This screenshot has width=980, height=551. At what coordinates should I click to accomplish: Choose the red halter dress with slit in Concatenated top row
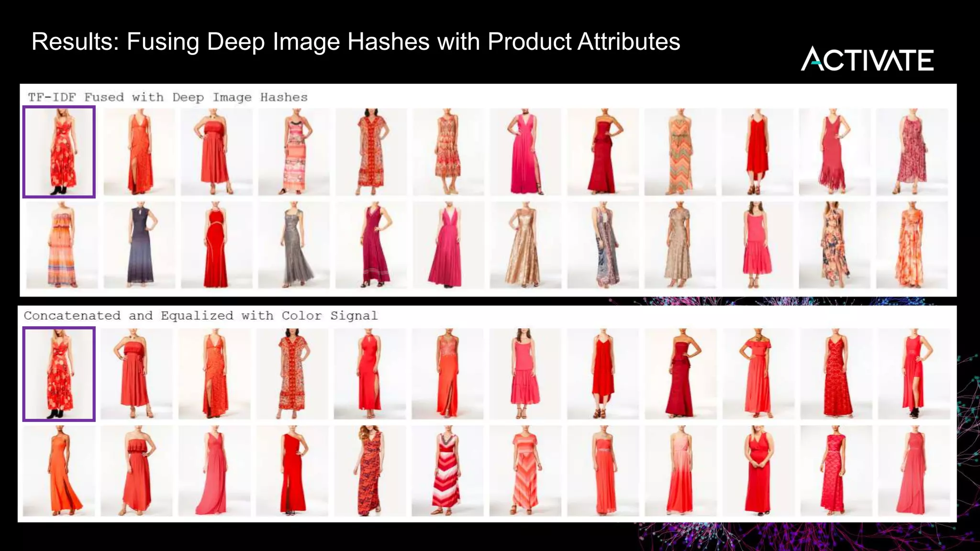click(x=370, y=374)
